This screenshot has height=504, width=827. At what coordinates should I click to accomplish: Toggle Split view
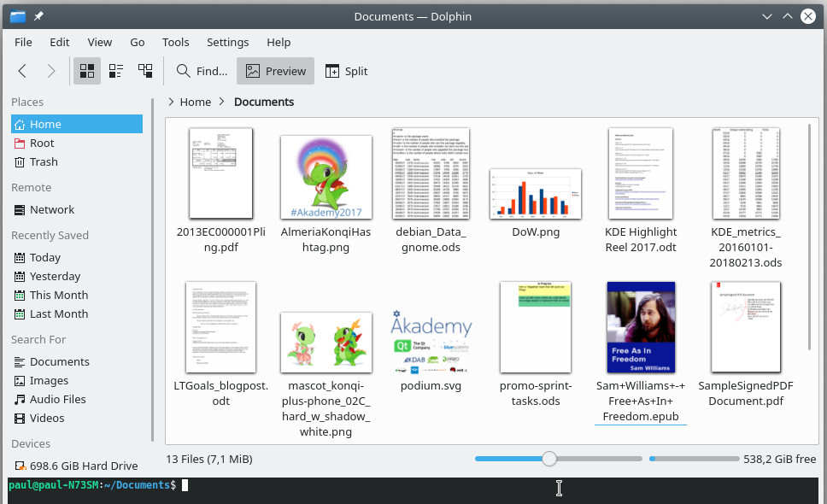pyautogui.click(x=346, y=71)
